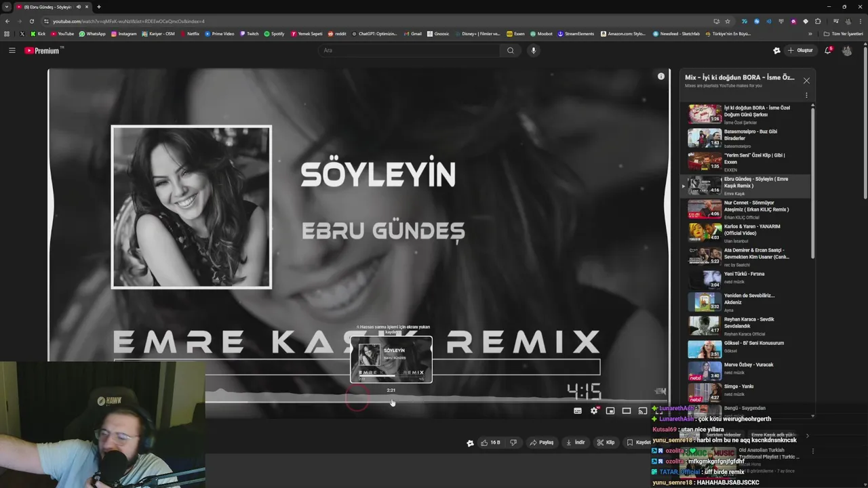This screenshot has height=488, width=868.
Task: Open the Kick bookmark
Action: pyautogui.click(x=38, y=34)
